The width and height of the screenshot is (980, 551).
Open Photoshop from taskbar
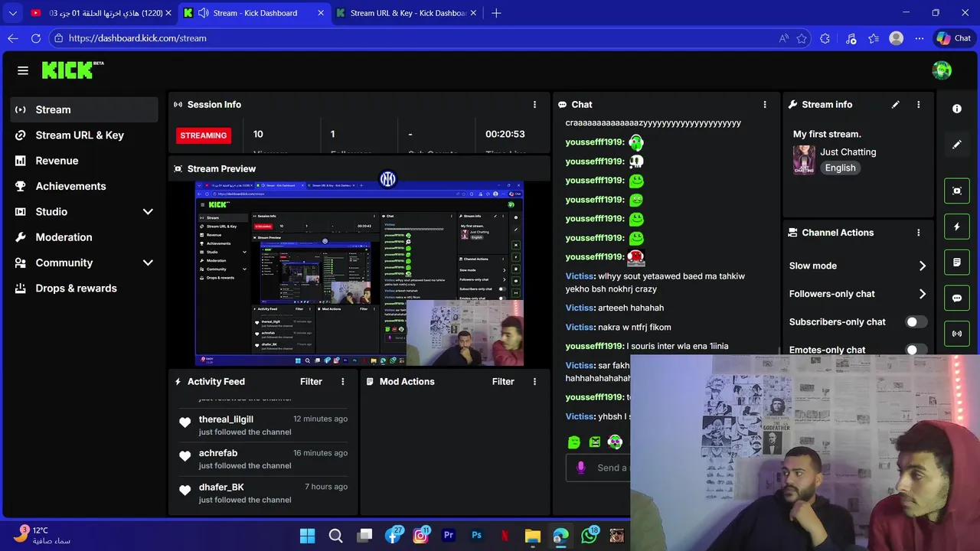tap(476, 536)
